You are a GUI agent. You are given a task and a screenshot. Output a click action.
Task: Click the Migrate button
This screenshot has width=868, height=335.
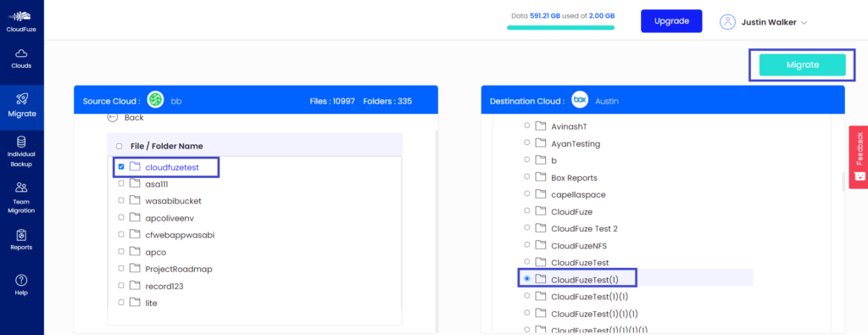coord(802,64)
